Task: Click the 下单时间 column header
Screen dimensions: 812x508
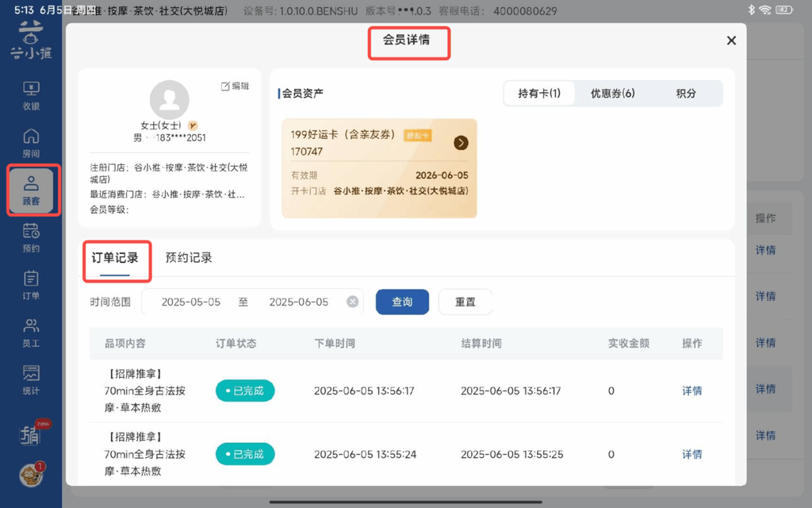Action: pyautogui.click(x=335, y=343)
